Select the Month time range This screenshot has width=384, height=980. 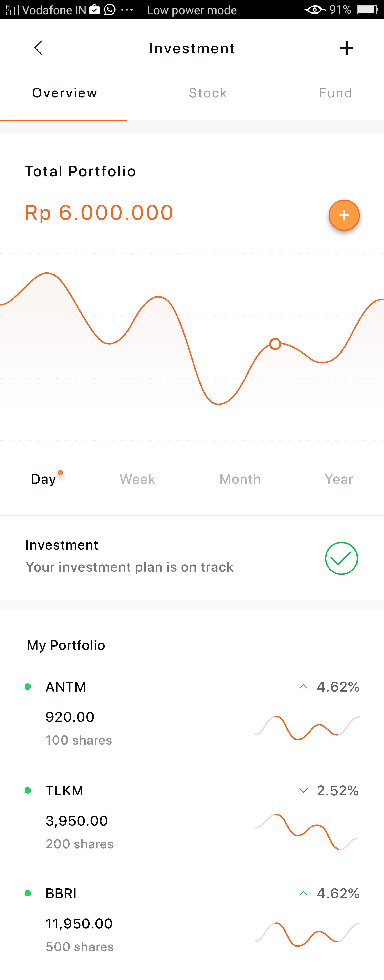pos(240,479)
